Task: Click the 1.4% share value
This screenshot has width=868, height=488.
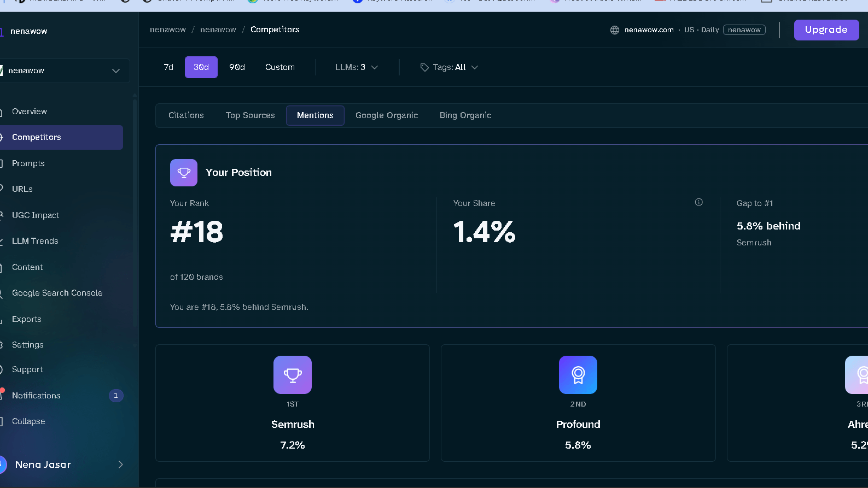Action: pos(485,232)
